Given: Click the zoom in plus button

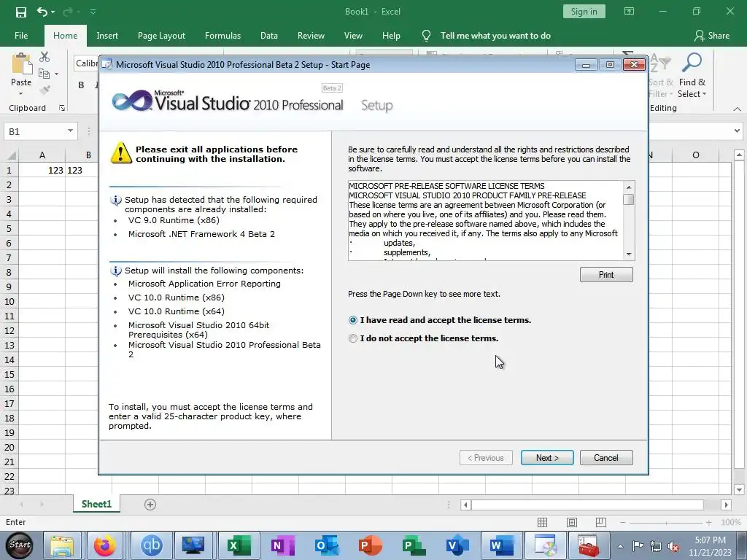Looking at the screenshot, I should tap(709, 522).
